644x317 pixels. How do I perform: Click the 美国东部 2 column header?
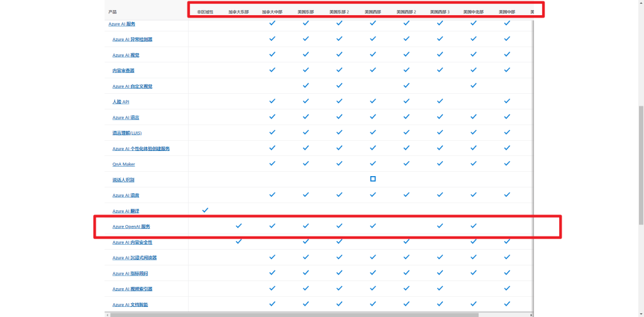(339, 12)
